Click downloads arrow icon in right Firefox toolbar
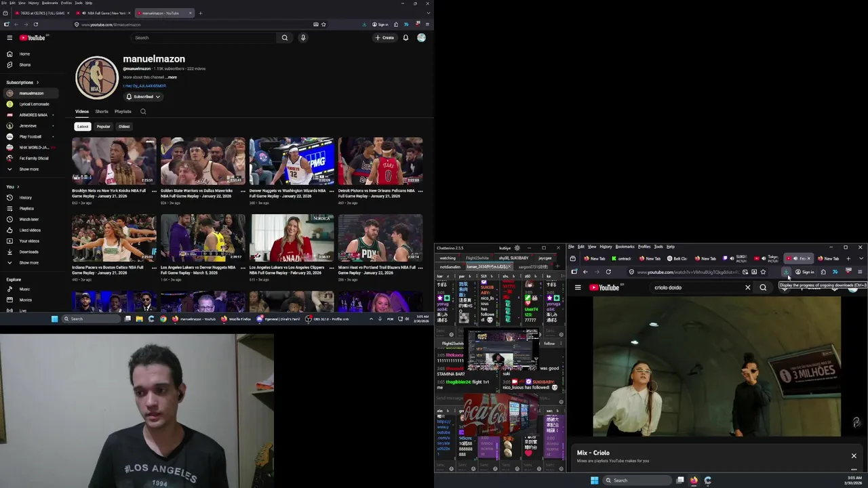Viewport: 868px width, 488px height. click(786, 272)
